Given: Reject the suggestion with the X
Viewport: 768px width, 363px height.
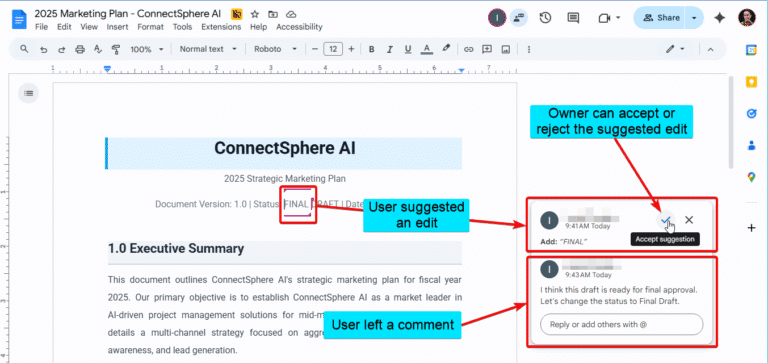Looking at the screenshot, I should point(689,220).
